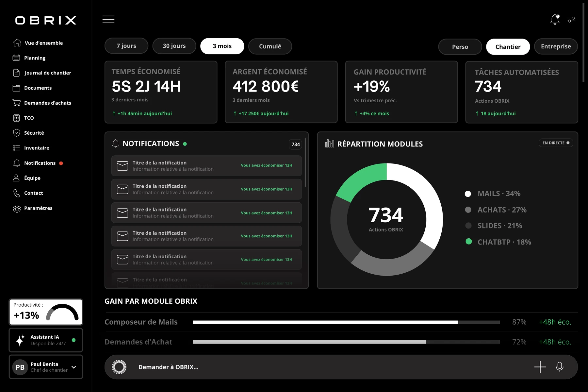The width and height of the screenshot is (588, 392).
Task: Expand the Paul Benita profile chevron
Action: pos(74,367)
